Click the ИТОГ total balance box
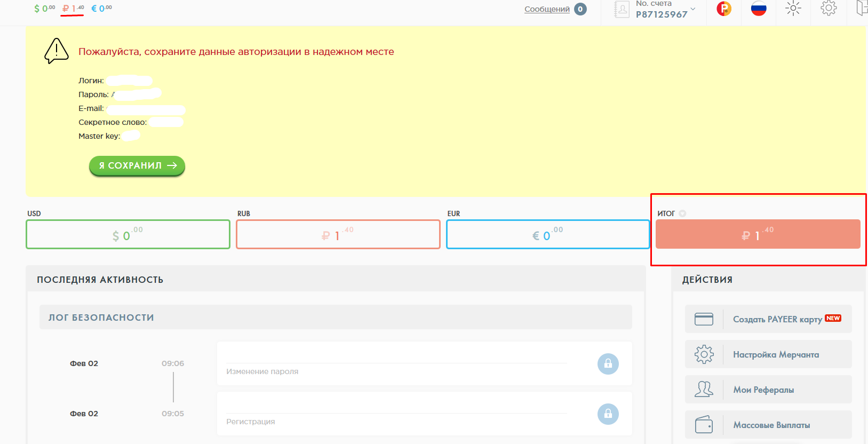The height and width of the screenshot is (444, 868). tap(758, 234)
